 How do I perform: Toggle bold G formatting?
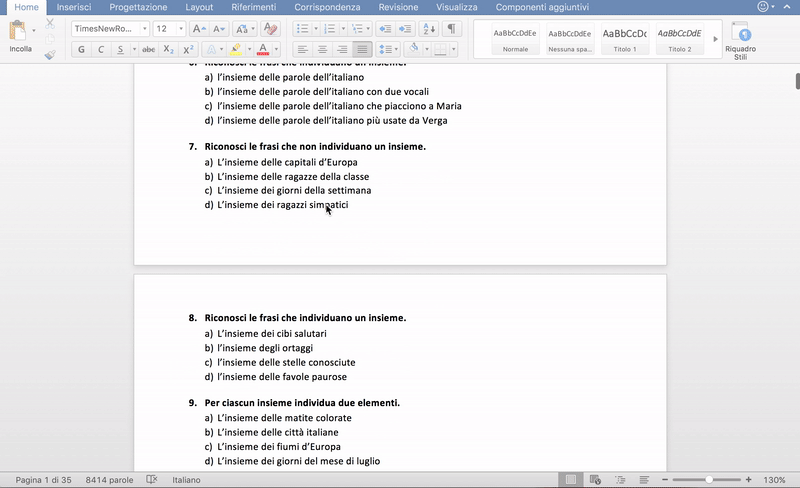[x=82, y=50]
